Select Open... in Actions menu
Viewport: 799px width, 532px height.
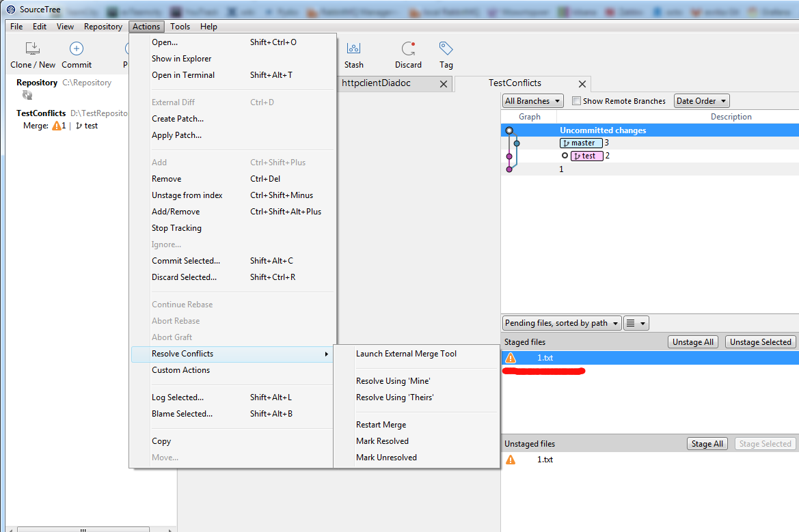[x=233, y=42]
